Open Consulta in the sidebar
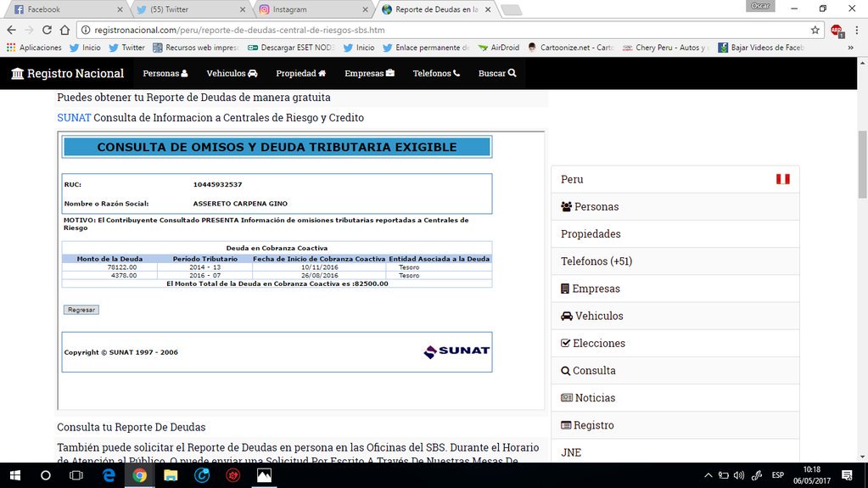This screenshot has width=868, height=488. pyautogui.click(x=675, y=371)
